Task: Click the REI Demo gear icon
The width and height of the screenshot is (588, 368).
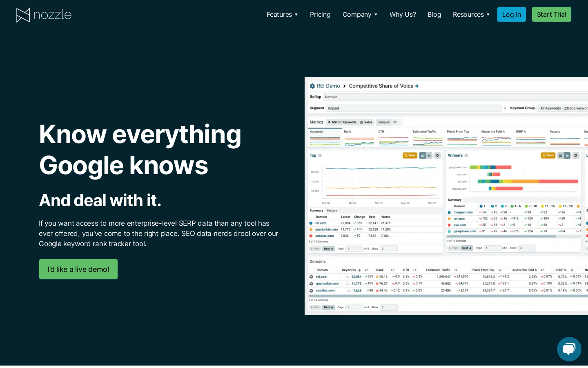Action: 312,86
